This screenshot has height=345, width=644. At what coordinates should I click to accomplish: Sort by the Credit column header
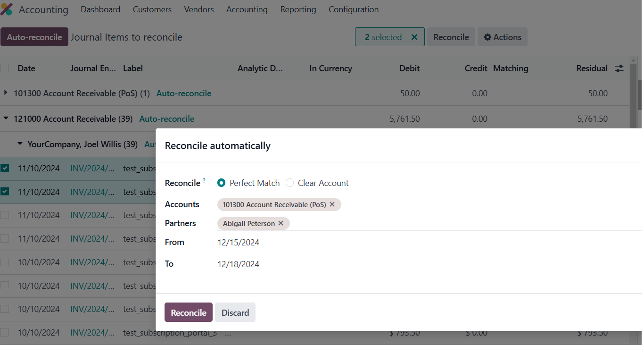476,68
